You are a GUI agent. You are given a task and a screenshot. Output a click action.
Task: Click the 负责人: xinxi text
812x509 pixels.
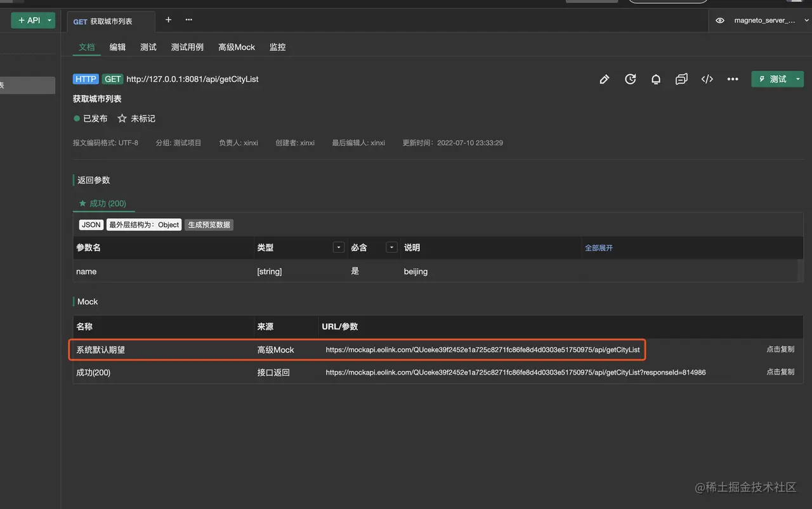coord(239,143)
